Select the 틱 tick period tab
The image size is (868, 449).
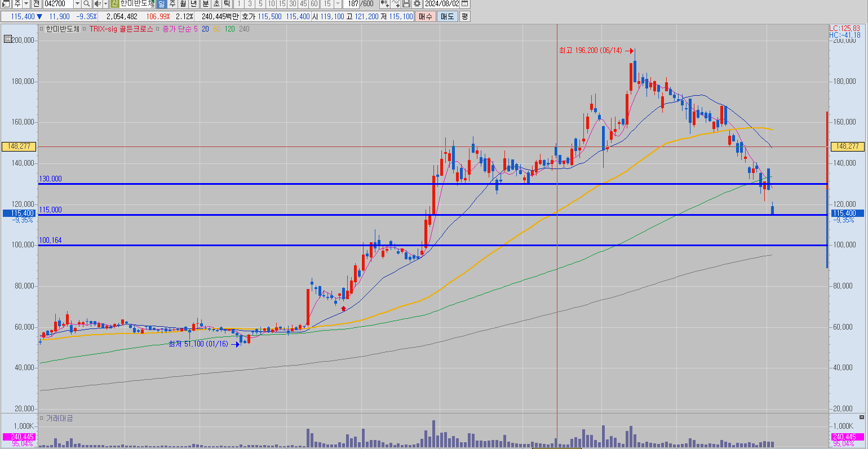pos(227,4)
